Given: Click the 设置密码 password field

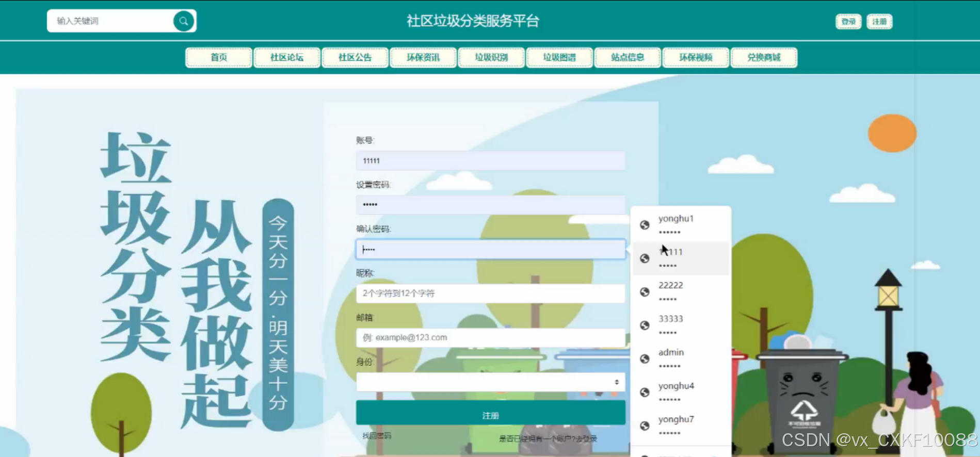Looking at the screenshot, I should pyautogui.click(x=490, y=205).
